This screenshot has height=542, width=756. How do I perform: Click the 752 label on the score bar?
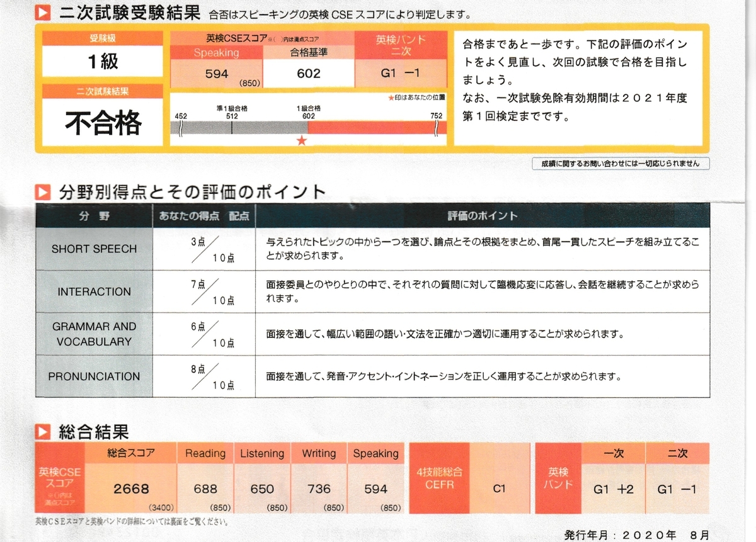pyautogui.click(x=436, y=116)
